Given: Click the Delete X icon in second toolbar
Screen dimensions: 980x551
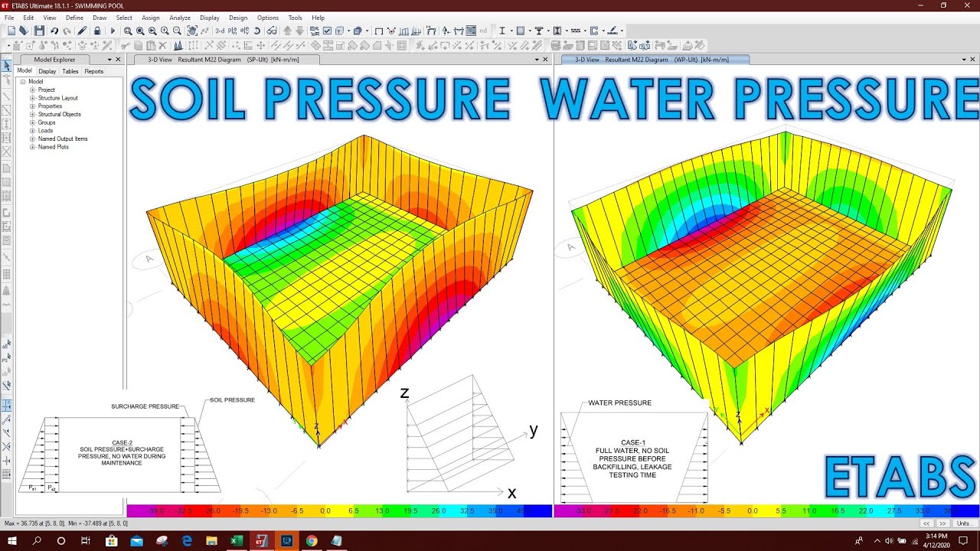Looking at the screenshot, I should (162, 46).
